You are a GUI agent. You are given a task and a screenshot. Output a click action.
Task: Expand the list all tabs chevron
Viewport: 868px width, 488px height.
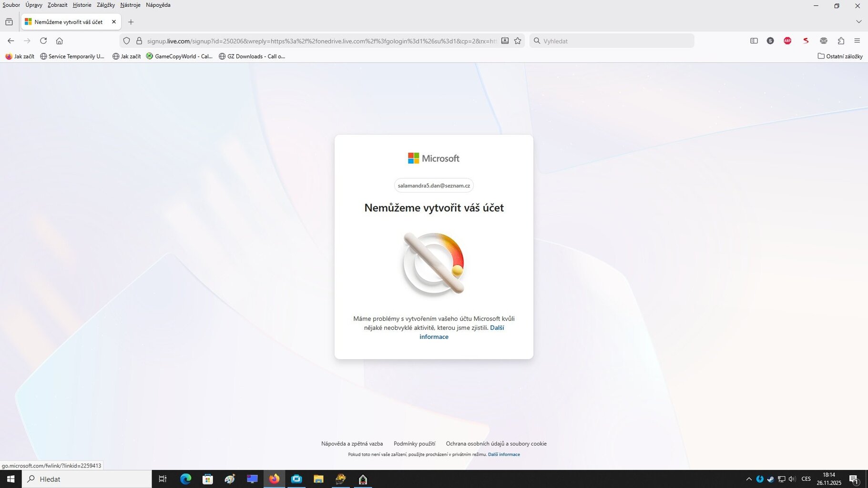click(858, 22)
